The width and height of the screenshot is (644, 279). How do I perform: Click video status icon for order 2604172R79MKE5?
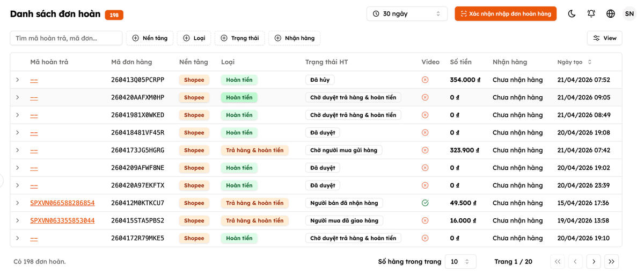click(x=425, y=238)
